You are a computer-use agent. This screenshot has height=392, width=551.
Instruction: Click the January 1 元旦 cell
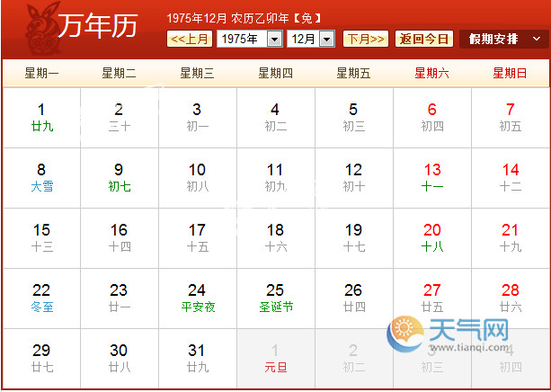pyautogui.click(x=275, y=358)
